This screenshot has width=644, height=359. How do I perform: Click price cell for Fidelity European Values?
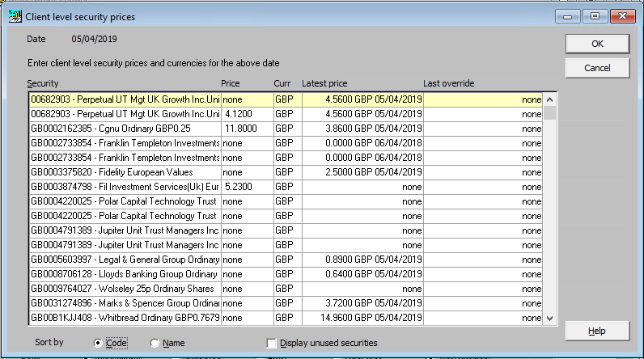[248, 172]
